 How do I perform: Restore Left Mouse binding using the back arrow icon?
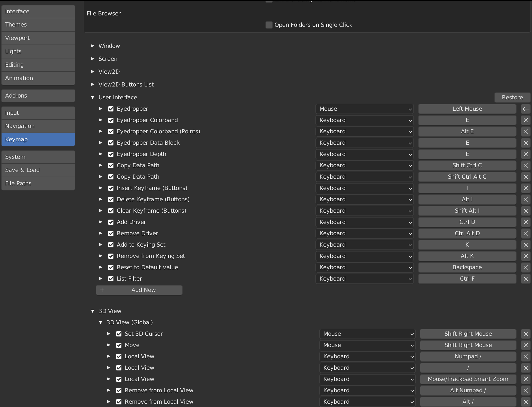coord(526,109)
